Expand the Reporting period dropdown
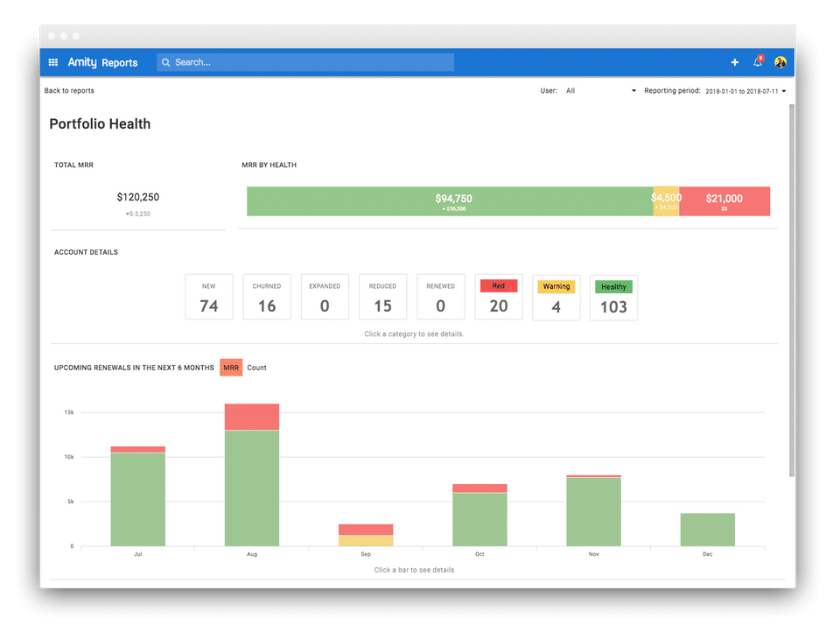Image resolution: width=840 pixels, height=632 pixels. point(745,91)
